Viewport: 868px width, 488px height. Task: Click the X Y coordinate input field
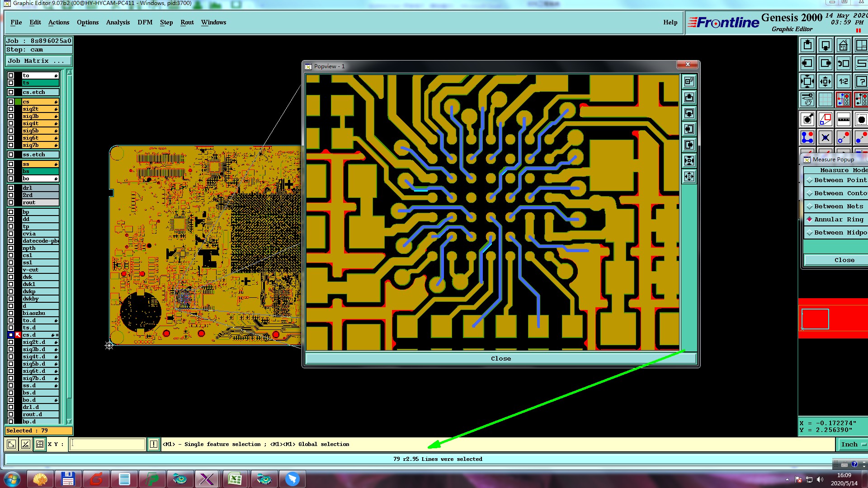point(108,445)
